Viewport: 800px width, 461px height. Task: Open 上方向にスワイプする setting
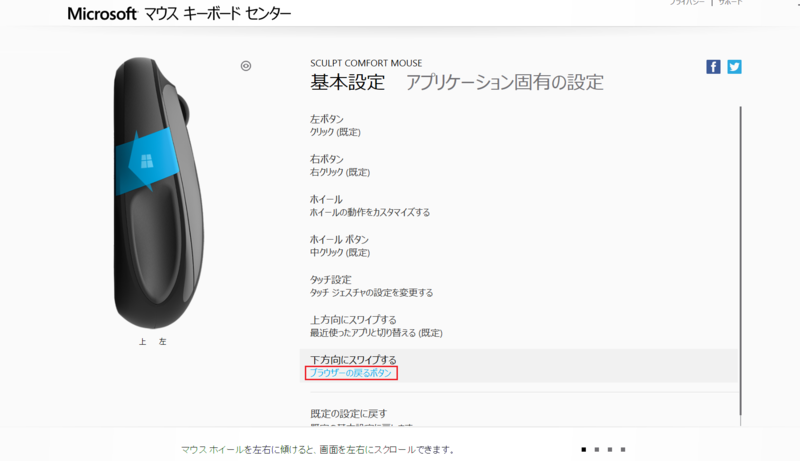click(518, 326)
